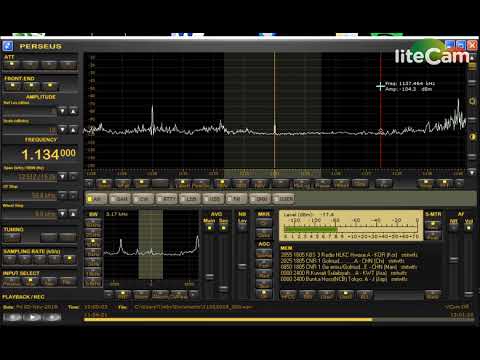Increase amplitude Scale with the up arrow

[x=73, y=129]
